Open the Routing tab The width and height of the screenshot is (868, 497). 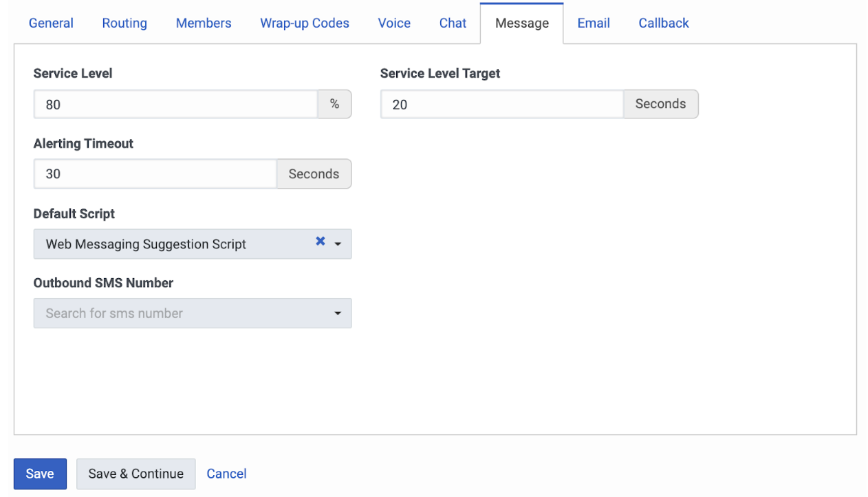(x=124, y=23)
